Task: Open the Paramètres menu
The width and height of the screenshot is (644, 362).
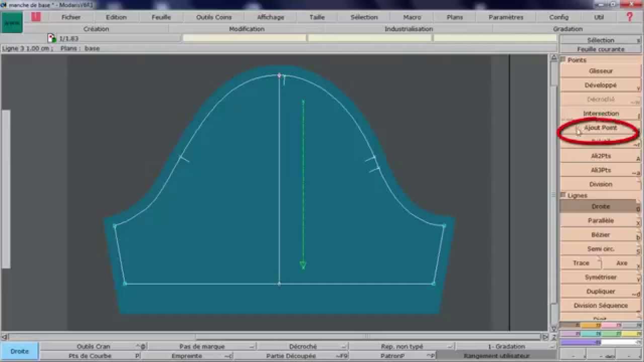Action: [x=506, y=17]
